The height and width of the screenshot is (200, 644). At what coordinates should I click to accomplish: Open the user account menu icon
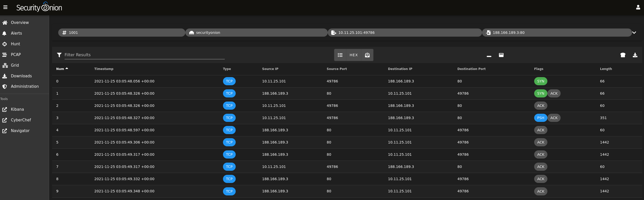(x=638, y=7)
